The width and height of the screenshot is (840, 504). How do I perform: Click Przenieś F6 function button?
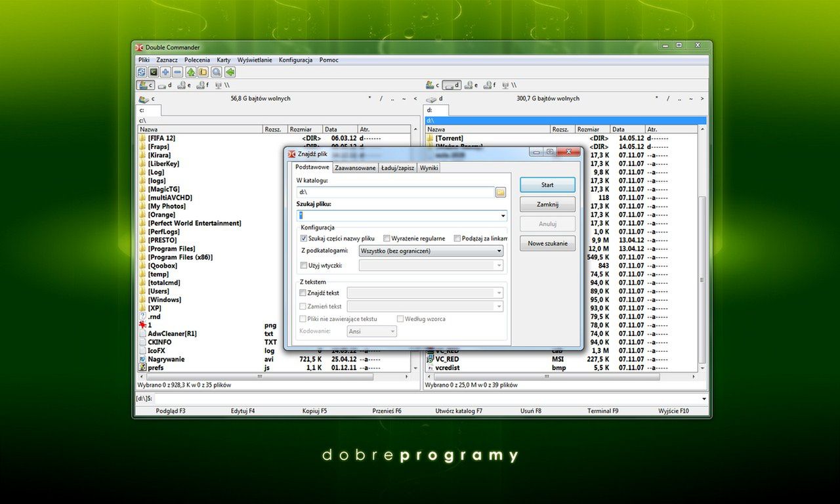[387, 411]
